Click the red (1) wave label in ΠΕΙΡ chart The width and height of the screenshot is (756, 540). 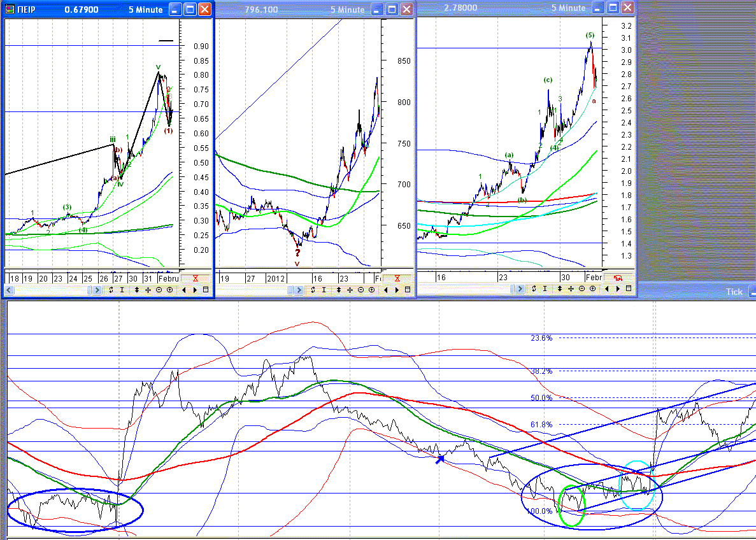tap(168, 131)
